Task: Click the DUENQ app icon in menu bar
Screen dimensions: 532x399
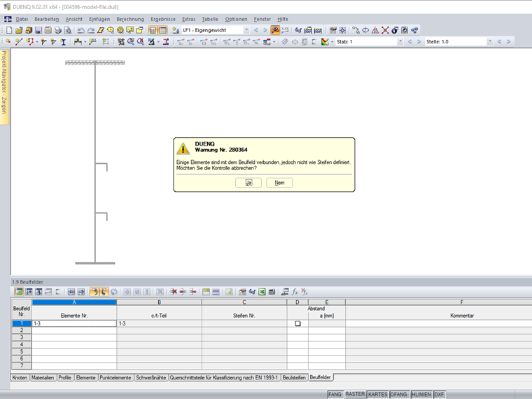Action: (8, 19)
